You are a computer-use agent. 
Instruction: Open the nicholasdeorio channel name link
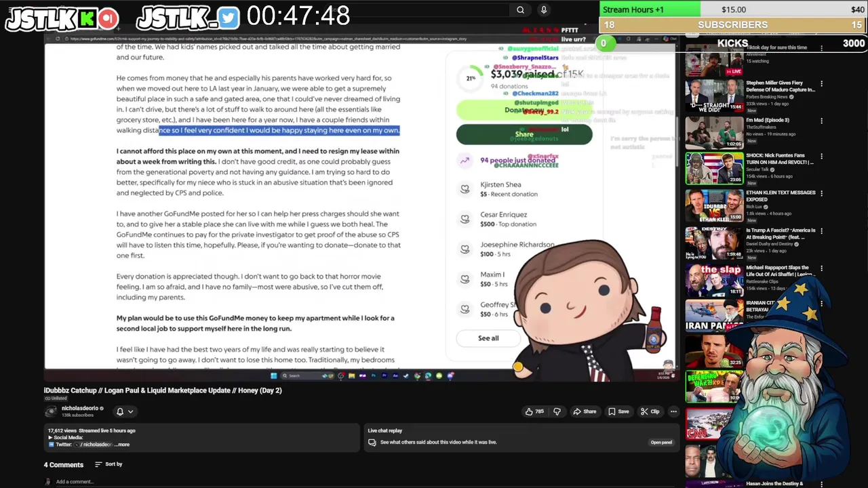point(80,409)
